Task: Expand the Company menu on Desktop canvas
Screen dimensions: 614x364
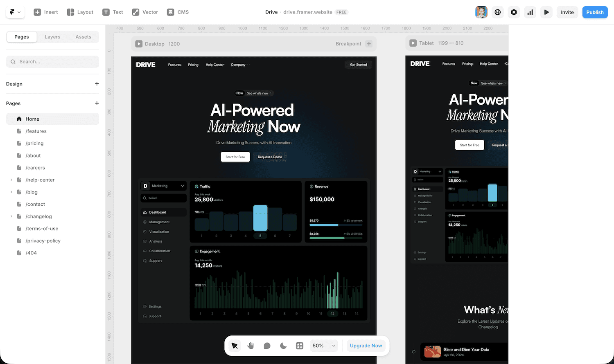Action: tap(240, 65)
